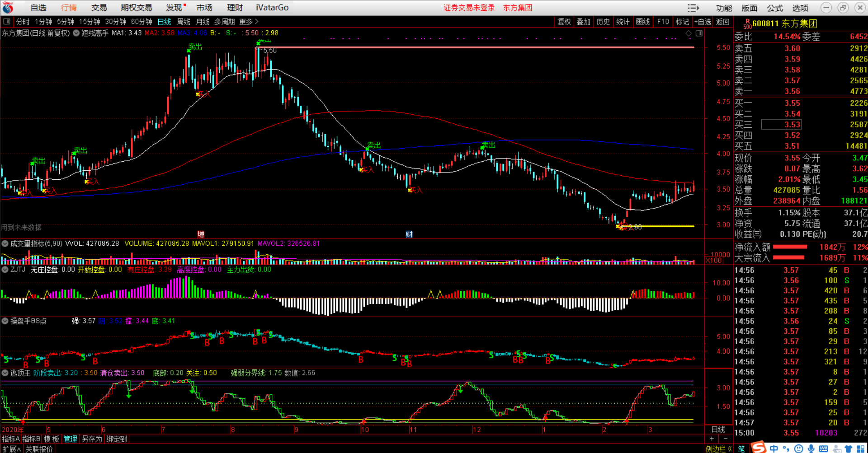
Task: Click the 管理 tab at bottom
Action: coord(70,439)
